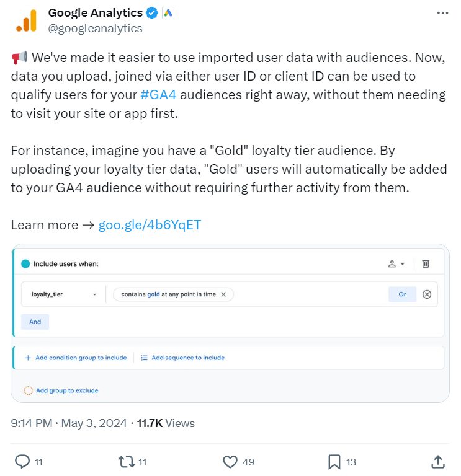Click the blue verified badge
Image resolution: width=461 pixels, height=476 pixels.
coord(151,13)
